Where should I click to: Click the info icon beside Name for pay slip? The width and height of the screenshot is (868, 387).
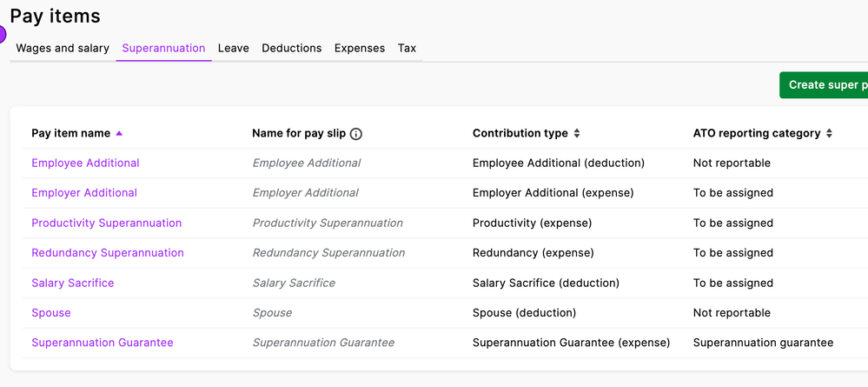(356, 134)
